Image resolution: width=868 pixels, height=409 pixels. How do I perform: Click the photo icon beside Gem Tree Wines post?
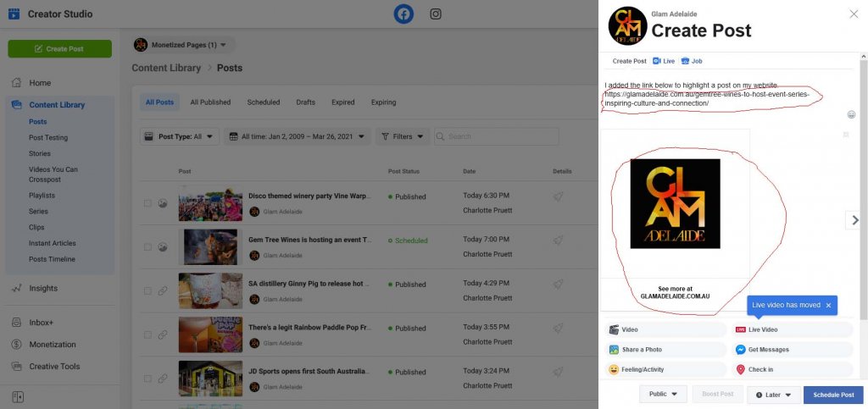[163, 247]
